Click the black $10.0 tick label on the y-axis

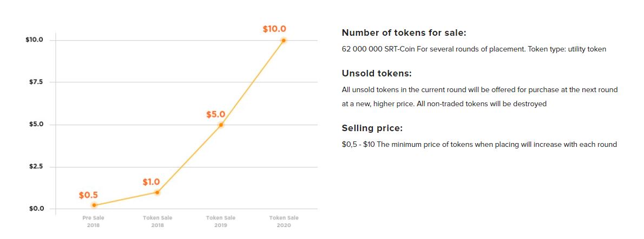coord(34,40)
